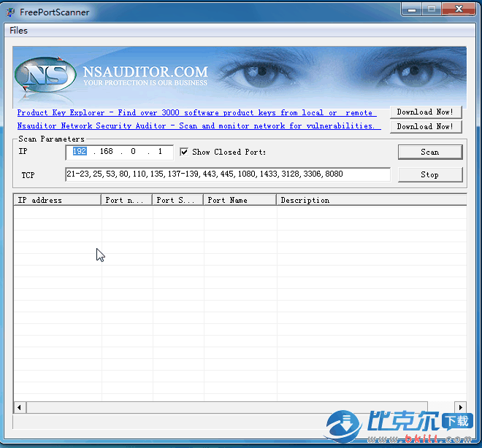This screenshot has height=448, width=482.
Task: Click the FreePortScanner title bar app icon
Action: click(x=11, y=12)
